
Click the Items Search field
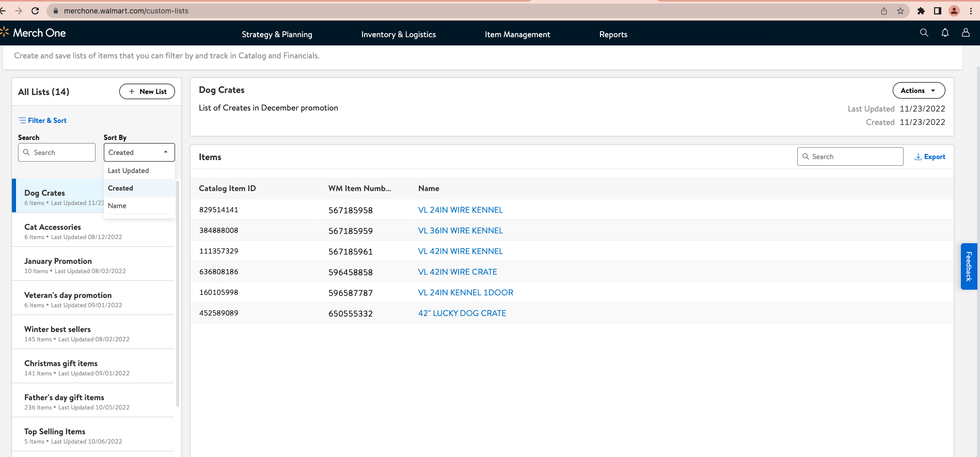click(x=850, y=156)
